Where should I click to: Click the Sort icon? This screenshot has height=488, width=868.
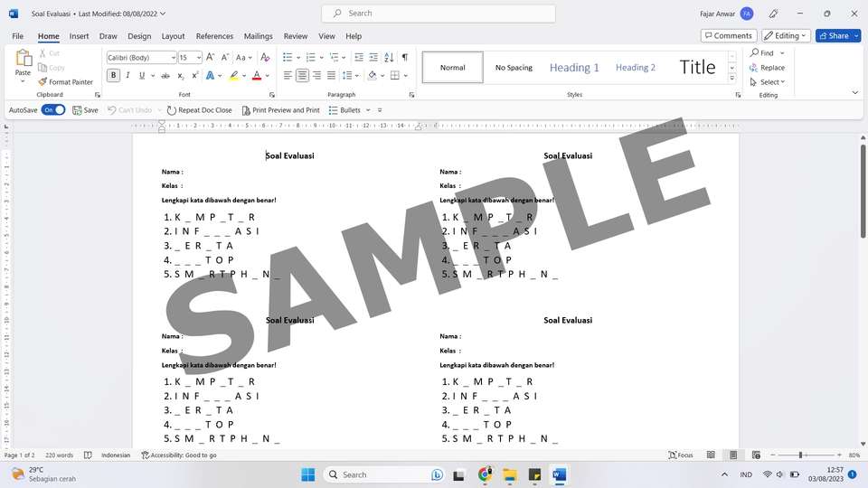coord(389,58)
